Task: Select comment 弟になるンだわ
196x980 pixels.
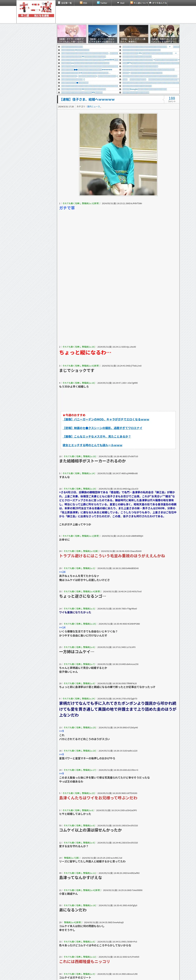Action: point(73,910)
